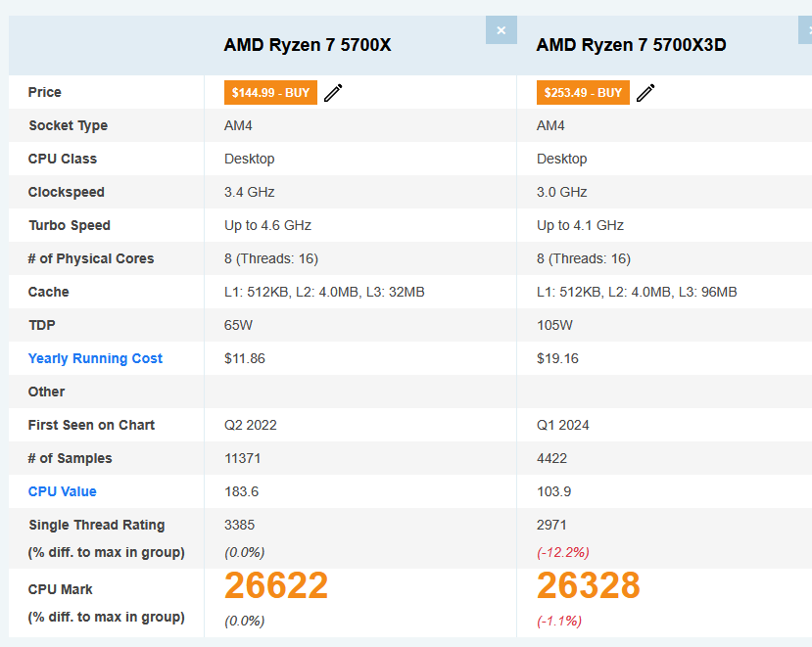
Task: Select 3.4 GHz clockspeed value
Action: click(249, 192)
